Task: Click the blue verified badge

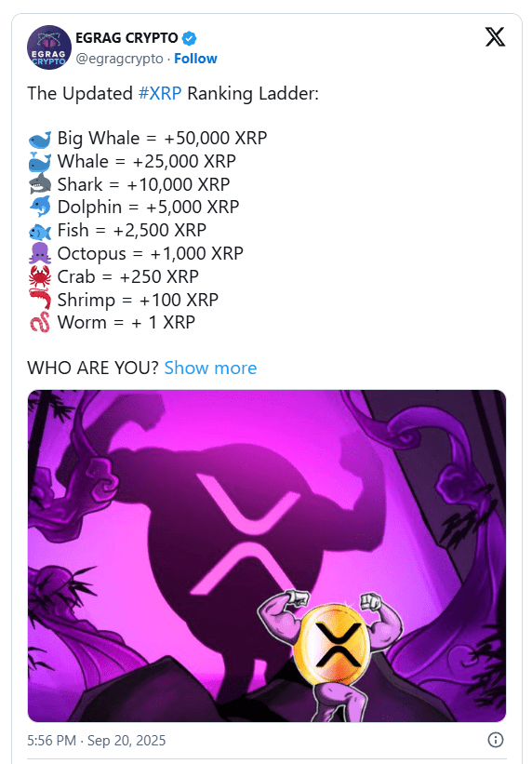Action: (190, 38)
